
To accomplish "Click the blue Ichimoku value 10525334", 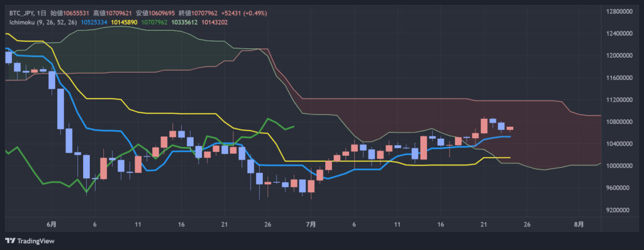I will 94,22.
